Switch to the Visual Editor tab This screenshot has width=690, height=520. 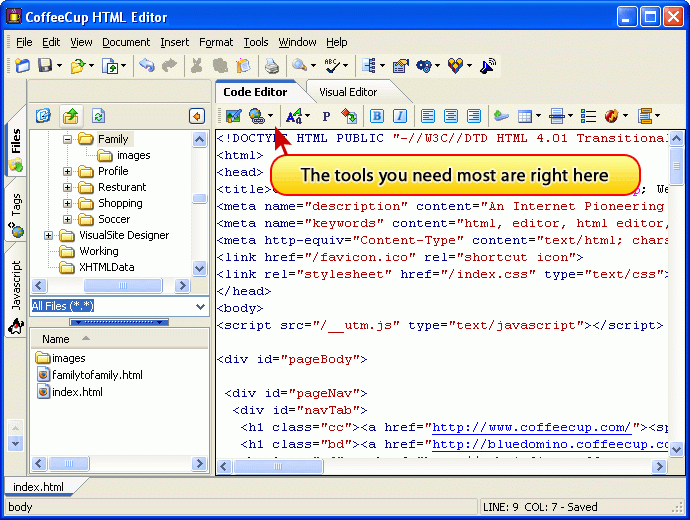[x=348, y=92]
